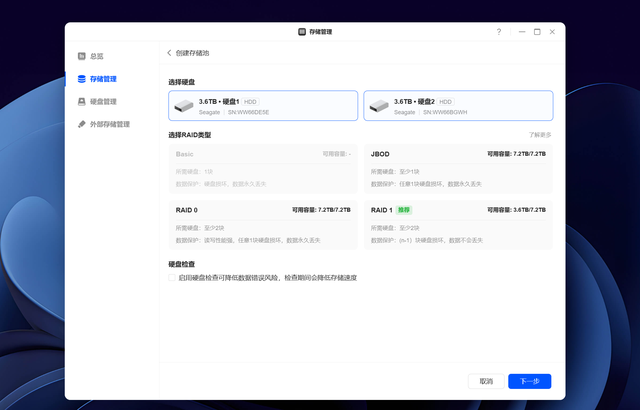
Task: Click the 下一步 next button
Action: click(x=529, y=381)
